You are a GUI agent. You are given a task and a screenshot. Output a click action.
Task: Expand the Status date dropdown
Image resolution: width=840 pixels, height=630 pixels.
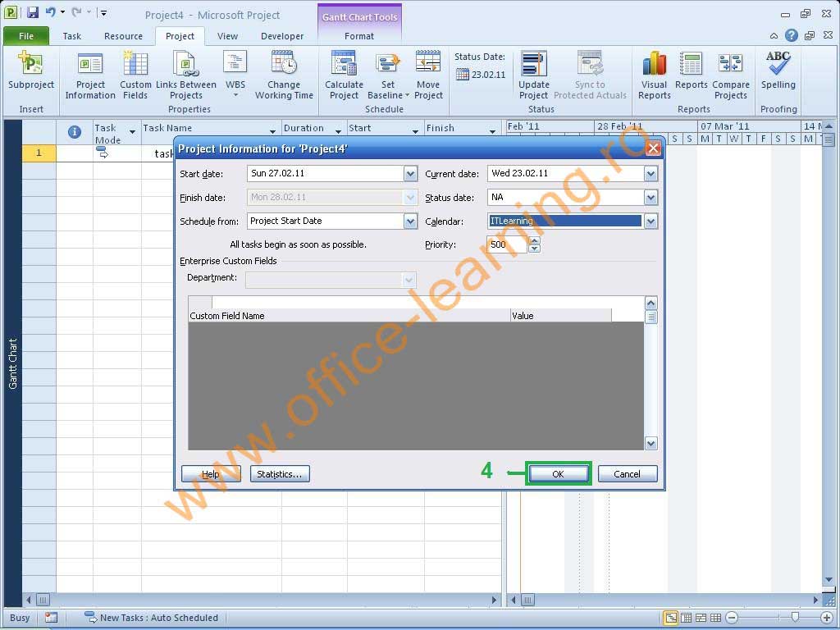click(651, 198)
